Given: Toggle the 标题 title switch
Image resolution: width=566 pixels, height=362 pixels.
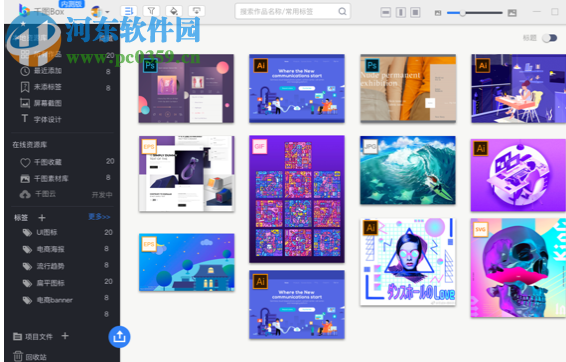Looking at the screenshot, I should click(550, 38).
